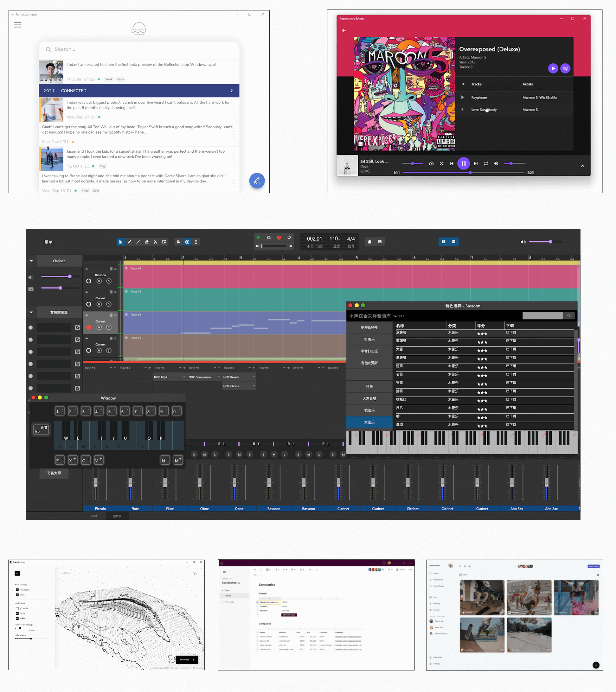Toggle shuffle in the music player

click(x=442, y=163)
